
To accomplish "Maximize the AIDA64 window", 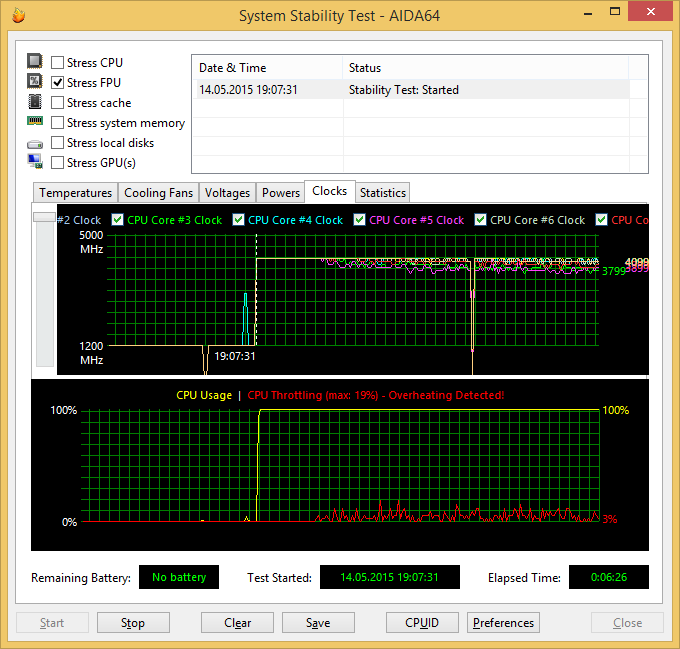I will (x=615, y=12).
